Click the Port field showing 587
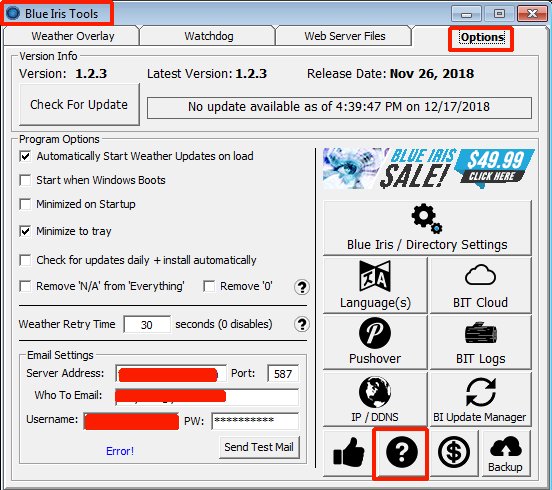Screen dimensions: 552x490 pyautogui.click(x=283, y=373)
